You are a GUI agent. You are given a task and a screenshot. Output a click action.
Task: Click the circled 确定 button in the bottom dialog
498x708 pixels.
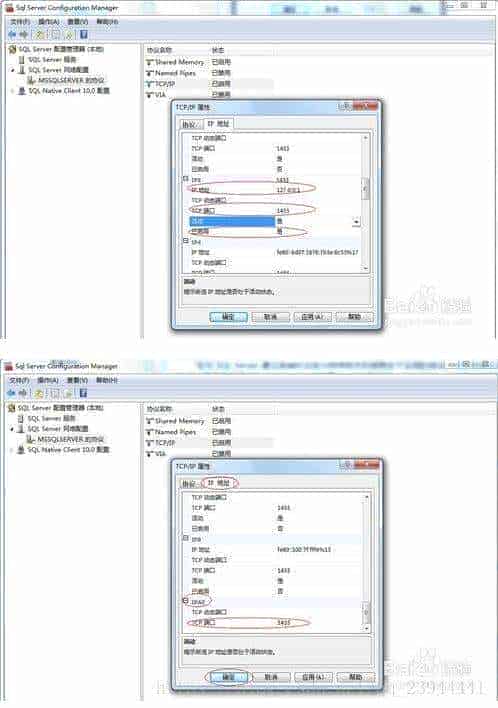click(228, 677)
